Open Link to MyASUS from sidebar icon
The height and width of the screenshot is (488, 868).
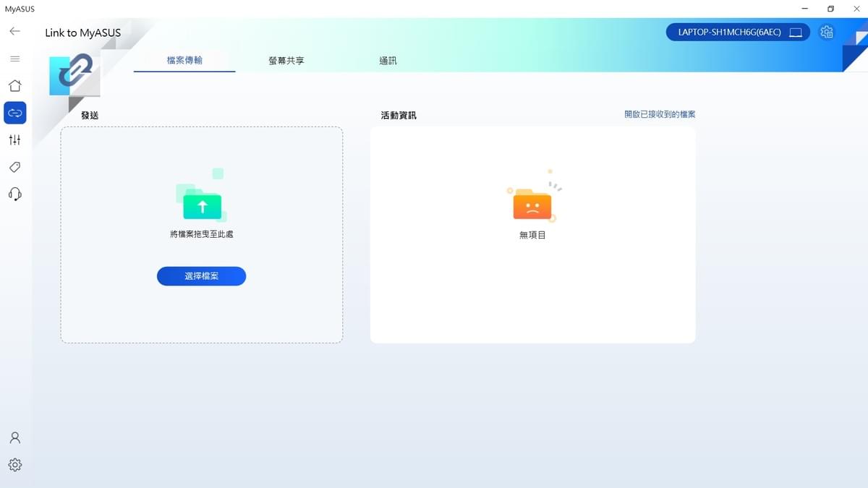(x=14, y=113)
